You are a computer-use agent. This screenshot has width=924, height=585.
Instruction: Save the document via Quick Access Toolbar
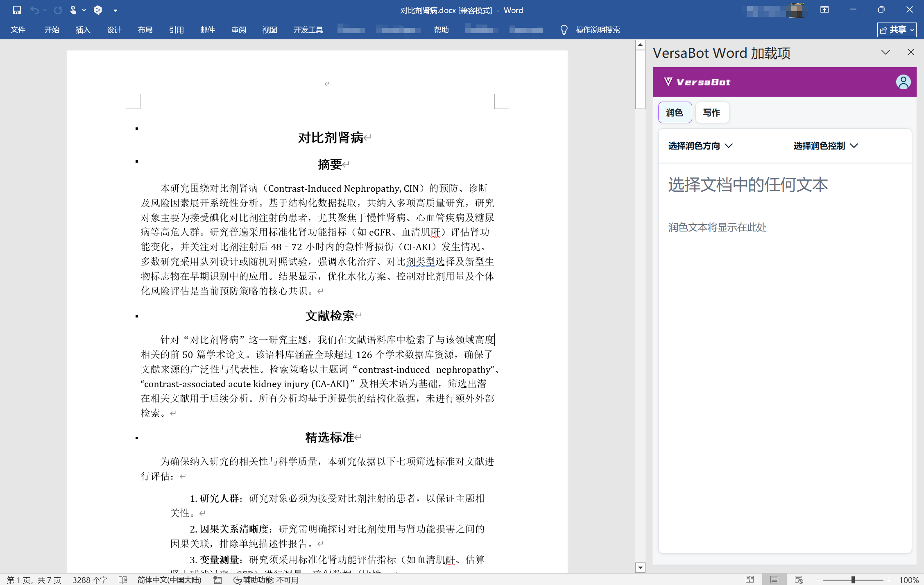pos(17,10)
